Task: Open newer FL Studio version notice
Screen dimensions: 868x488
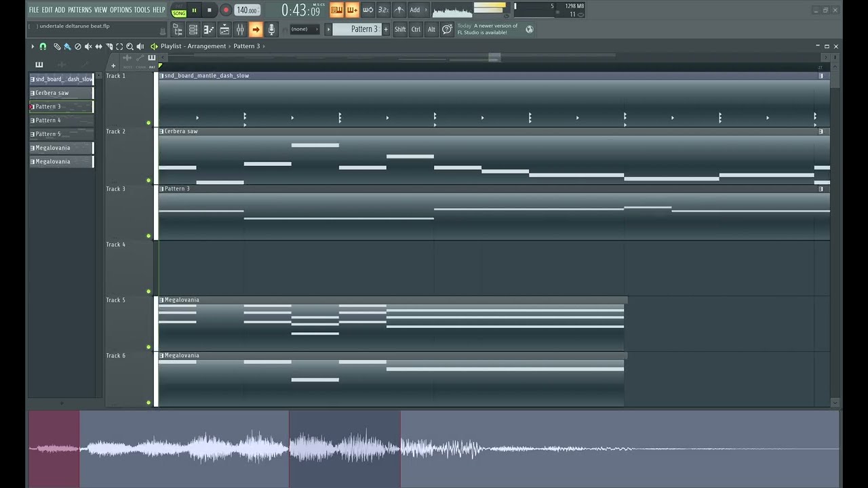Action: coord(488,29)
